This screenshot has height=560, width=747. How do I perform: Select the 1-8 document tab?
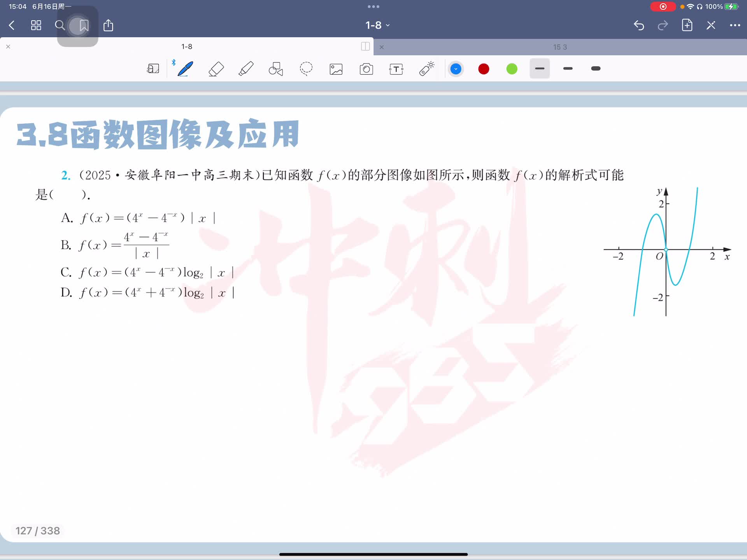pos(187,47)
